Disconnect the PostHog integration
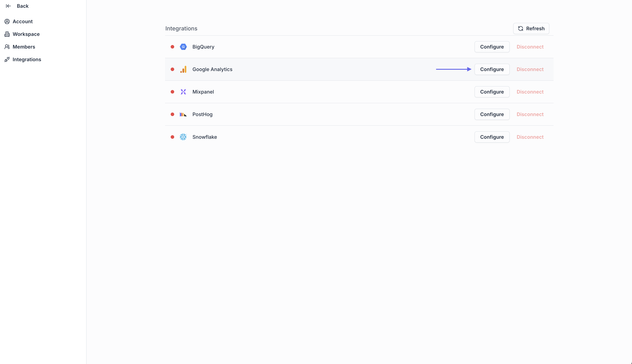 tap(530, 114)
